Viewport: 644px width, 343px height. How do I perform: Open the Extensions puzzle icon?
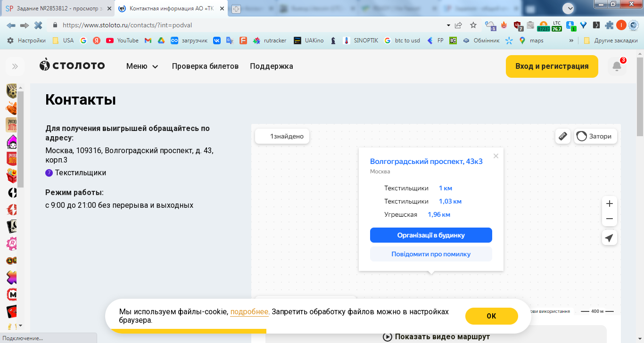click(x=610, y=25)
